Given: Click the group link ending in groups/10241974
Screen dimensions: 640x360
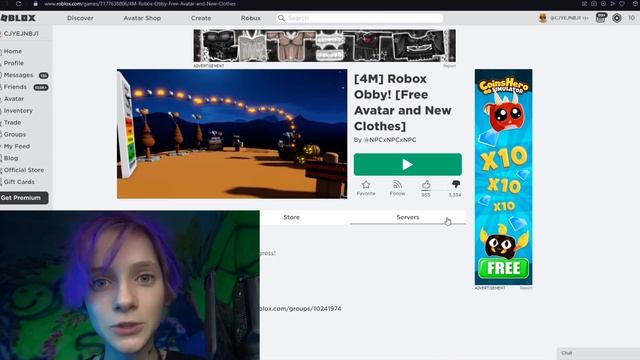Looking at the screenshot, I should (300, 309).
